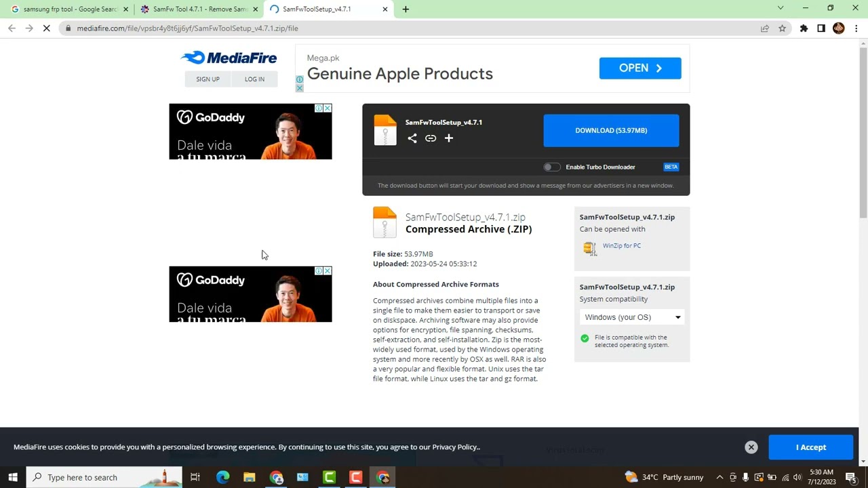Image resolution: width=868 pixels, height=488 pixels.
Task: Go back using the browser back arrow
Action: click(12, 28)
